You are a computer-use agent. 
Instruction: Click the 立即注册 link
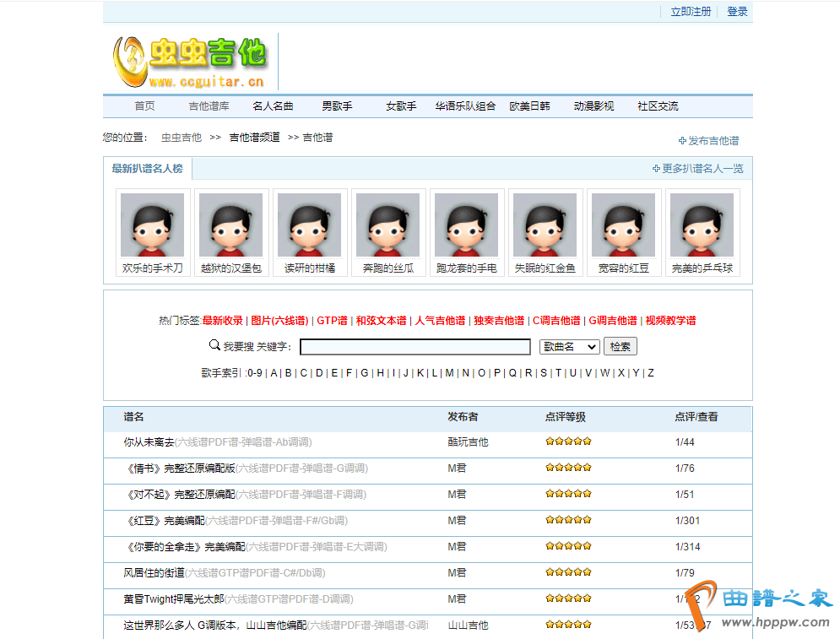(691, 12)
